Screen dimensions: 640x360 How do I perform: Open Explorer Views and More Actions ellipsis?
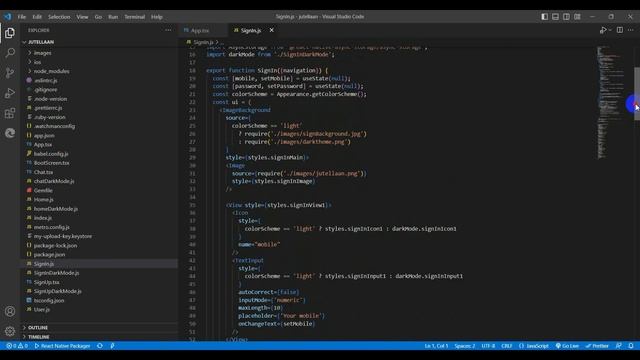click(168, 30)
